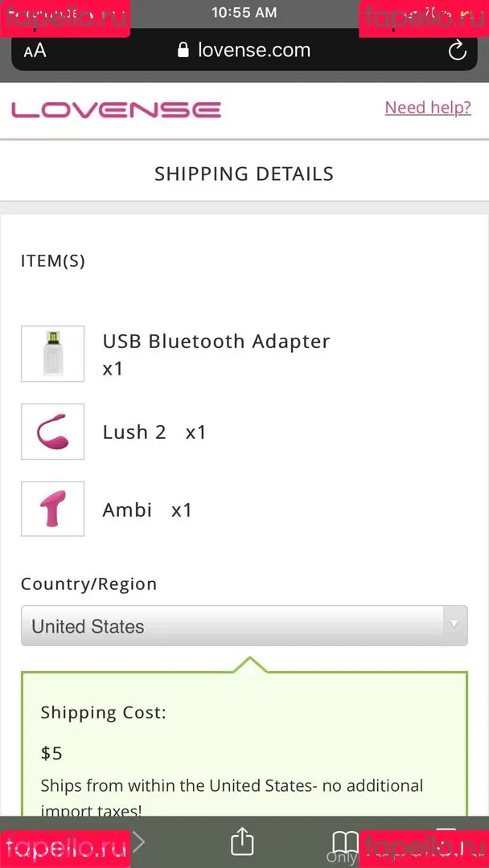
Task: Tap the SHIPPING DETAILS heading
Action: pos(244,174)
